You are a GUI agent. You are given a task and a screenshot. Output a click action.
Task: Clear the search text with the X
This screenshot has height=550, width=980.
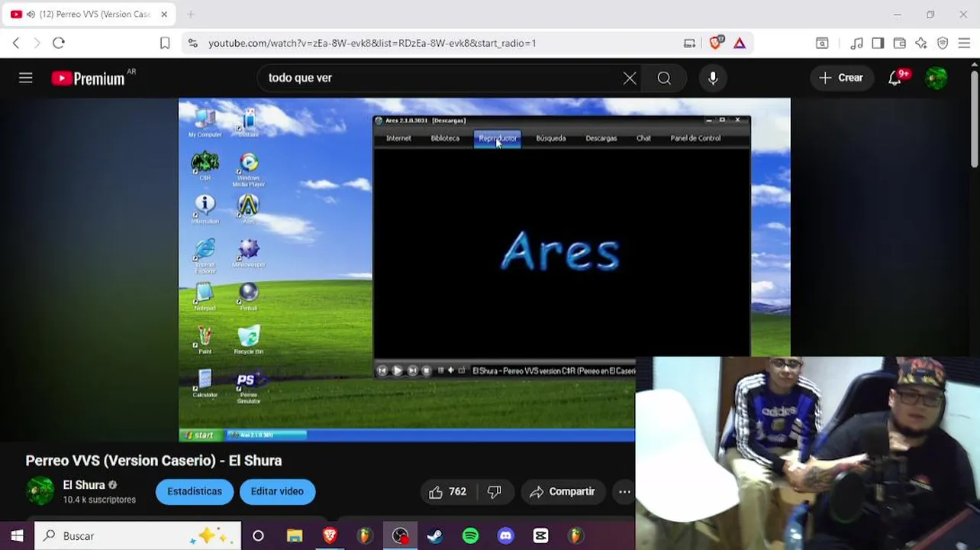[630, 78]
